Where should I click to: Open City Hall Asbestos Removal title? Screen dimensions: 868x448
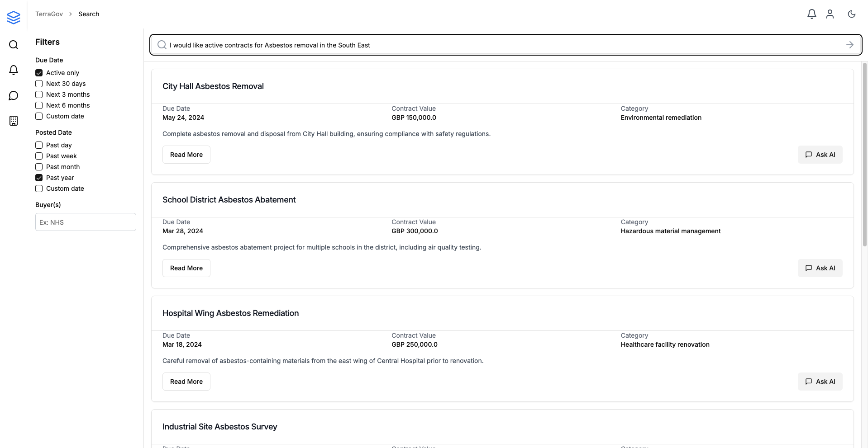213,86
